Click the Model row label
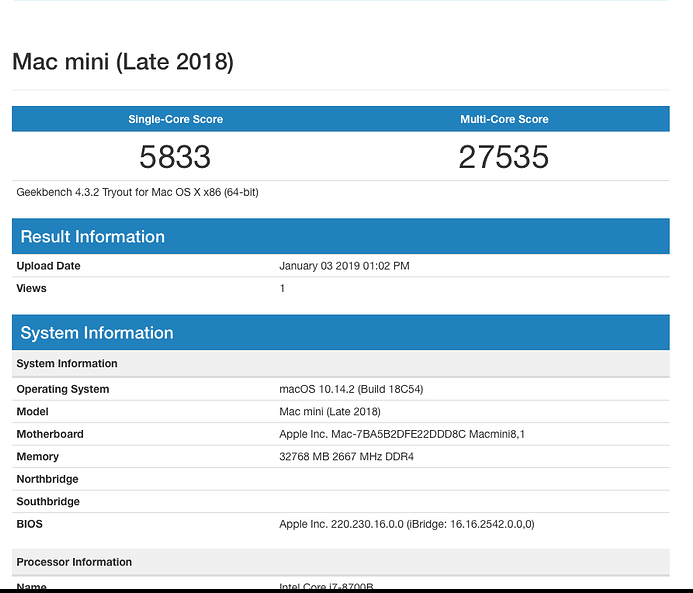This screenshot has height=593, width=693. 33,412
